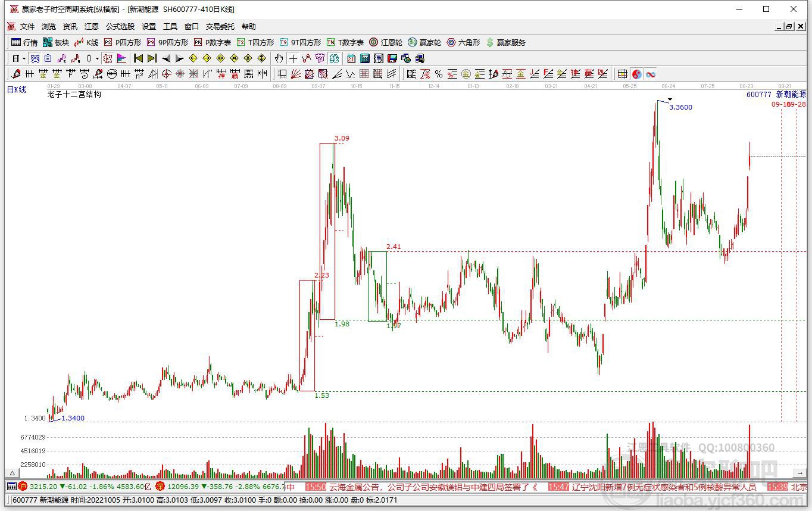Click the 600777 新潮能源 stock name label
Image resolution: width=812 pixels, height=511 pixels.
[x=776, y=94]
